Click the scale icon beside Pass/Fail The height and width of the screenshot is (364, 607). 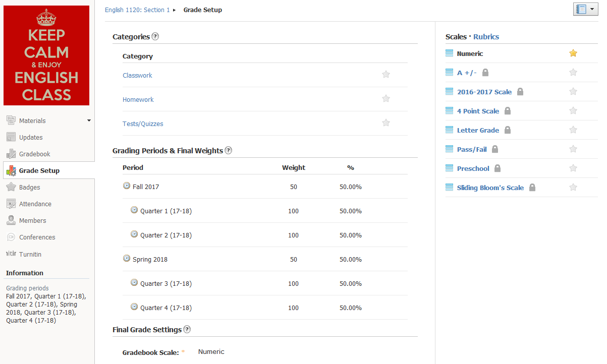[x=450, y=149]
